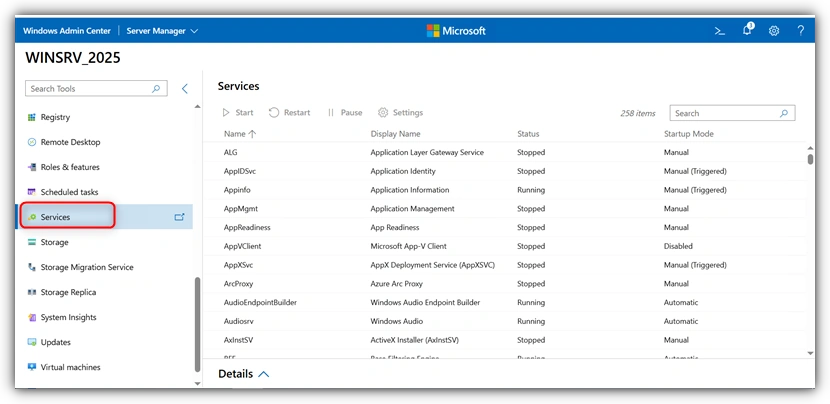Click the Storage Migration Service icon
The width and height of the screenshot is (830, 404).
32,267
